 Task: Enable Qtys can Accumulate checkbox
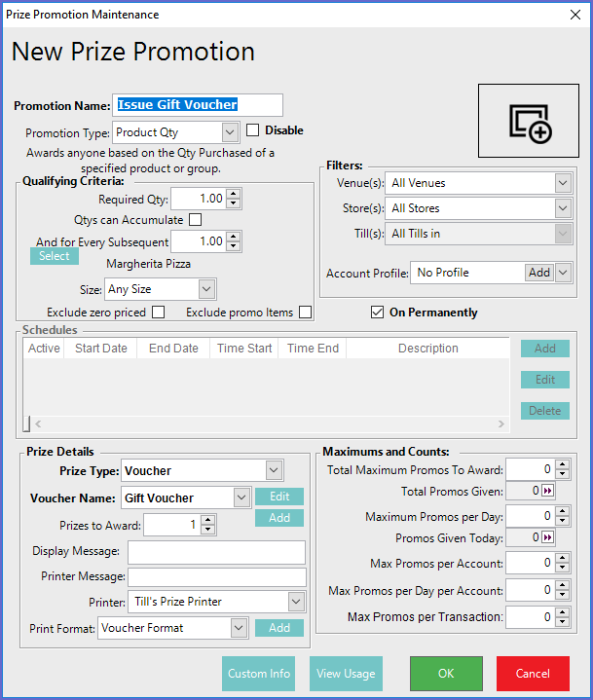click(x=195, y=220)
